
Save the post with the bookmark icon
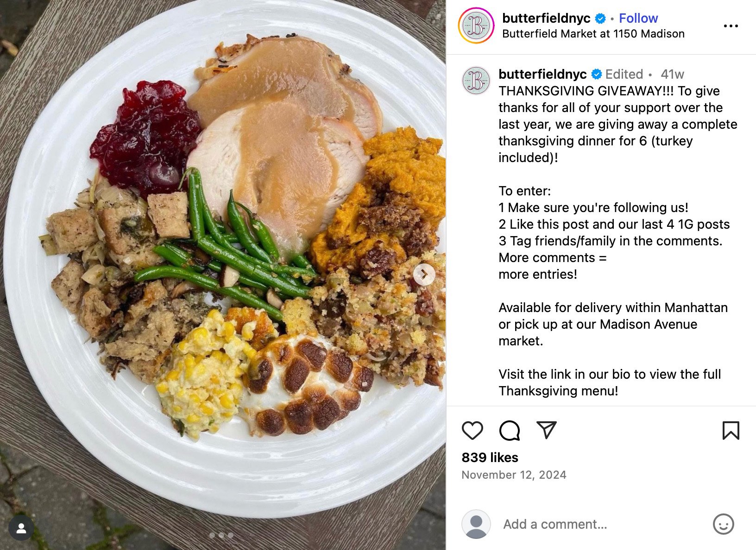[x=731, y=431]
